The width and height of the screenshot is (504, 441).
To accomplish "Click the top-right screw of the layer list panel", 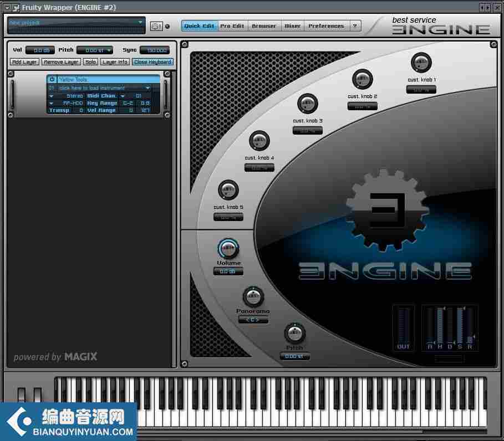I will point(167,74).
